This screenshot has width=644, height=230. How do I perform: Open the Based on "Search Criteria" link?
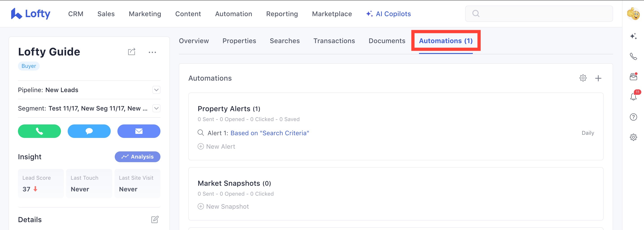pyautogui.click(x=270, y=133)
